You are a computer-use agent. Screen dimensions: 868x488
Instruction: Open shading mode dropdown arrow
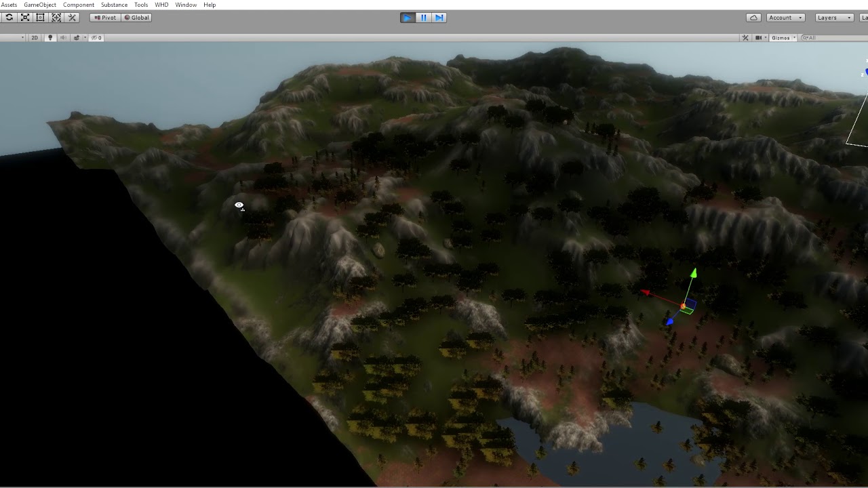pos(22,38)
